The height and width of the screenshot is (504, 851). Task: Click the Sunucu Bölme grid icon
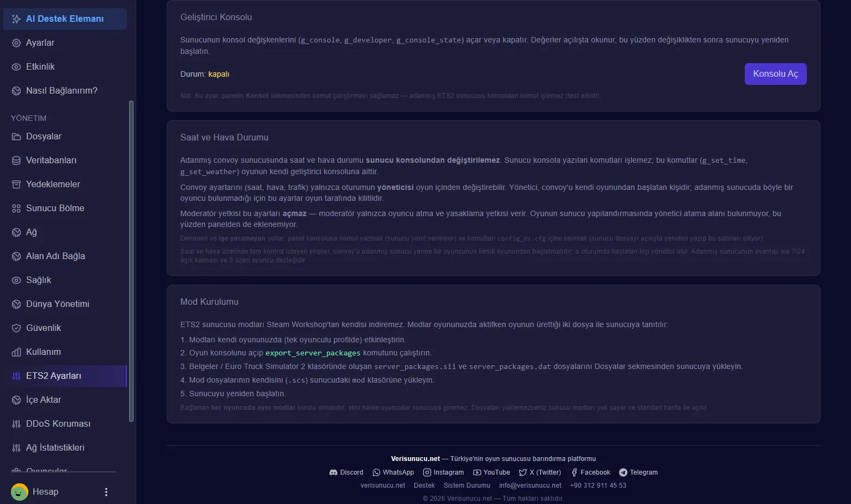point(16,208)
